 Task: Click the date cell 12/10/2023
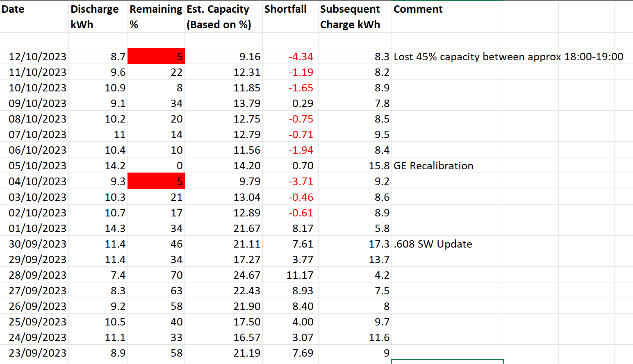click(x=34, y=57)
